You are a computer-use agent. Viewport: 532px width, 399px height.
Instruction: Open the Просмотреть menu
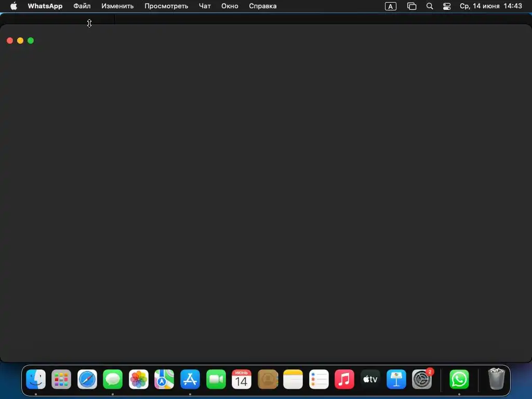click(166, 6)
